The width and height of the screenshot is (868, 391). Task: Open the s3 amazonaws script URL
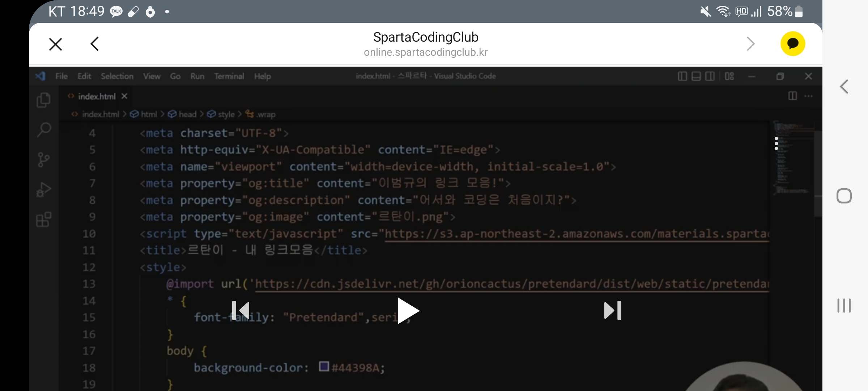(x=577, y=234)
